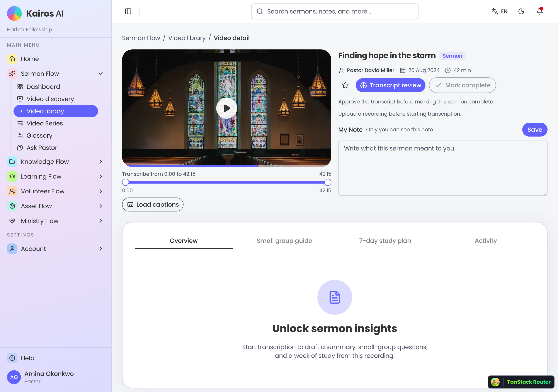The height and width of the screenshot is (392, 558).
Task: Open Video discovery page
Action: click(x=56, y=99)
